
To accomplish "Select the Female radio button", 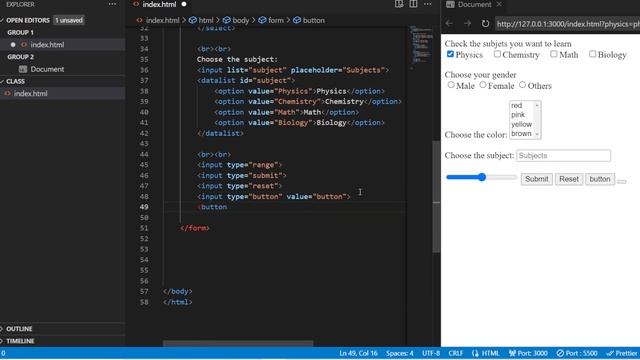I will click(x=483, y=85).
